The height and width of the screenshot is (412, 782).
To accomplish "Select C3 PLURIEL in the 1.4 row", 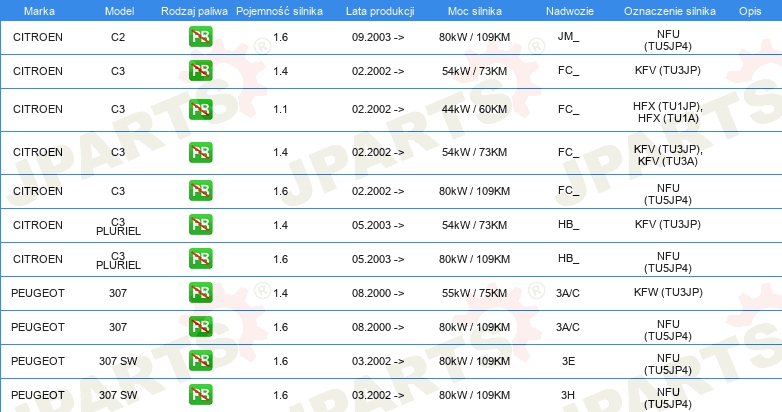I will click(x=118, y=227).
